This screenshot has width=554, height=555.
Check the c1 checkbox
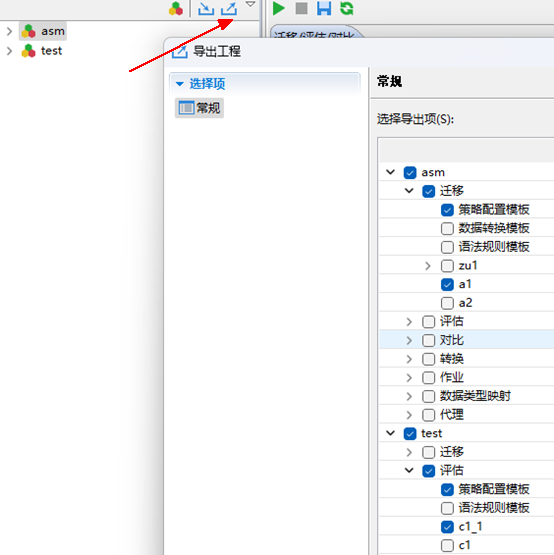pyautogui.click(x=447, y=545)
